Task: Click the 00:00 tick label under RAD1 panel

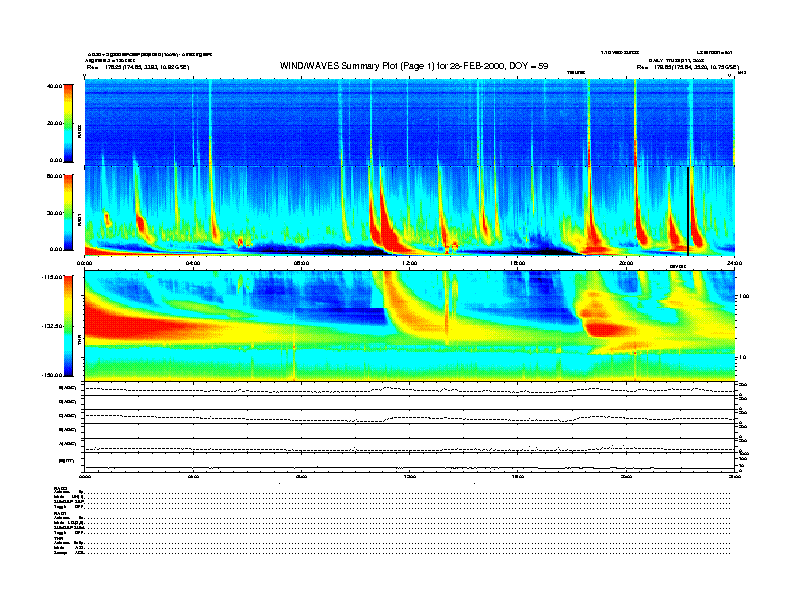Action: 84,263
